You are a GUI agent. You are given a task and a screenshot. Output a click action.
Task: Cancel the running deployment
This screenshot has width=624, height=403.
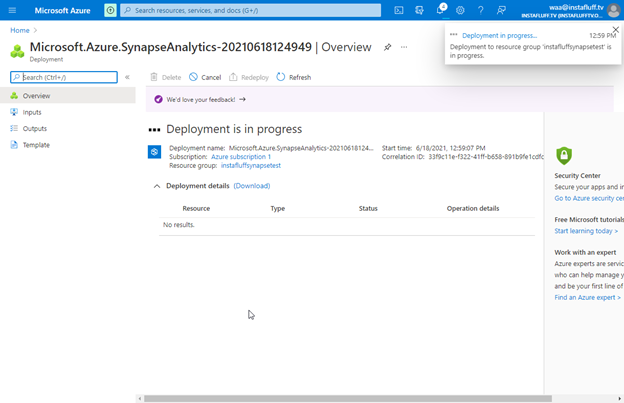click(x=205, y=77)
